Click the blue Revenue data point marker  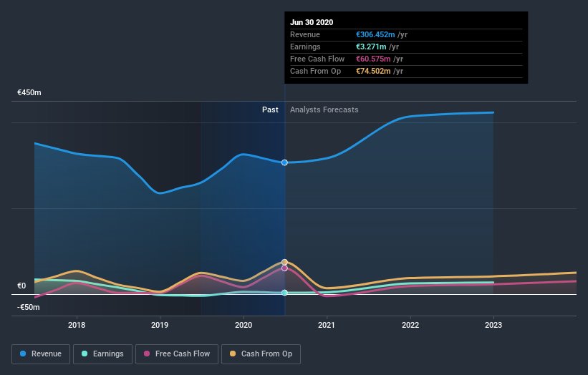284,162
